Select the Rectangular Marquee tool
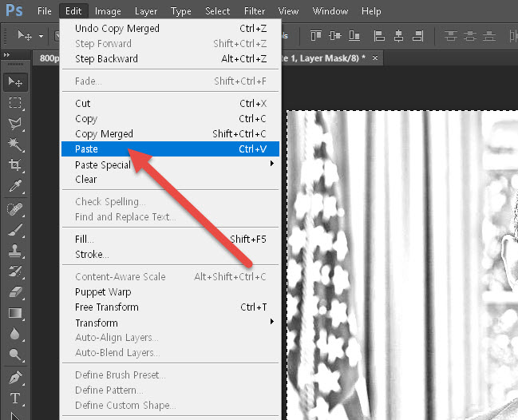518x420 pixels. (15, 103)
